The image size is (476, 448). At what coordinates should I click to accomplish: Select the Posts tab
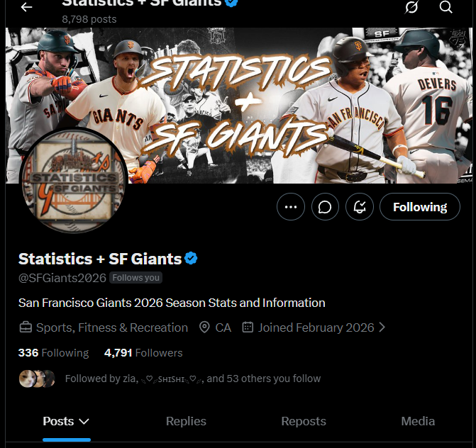58,421
